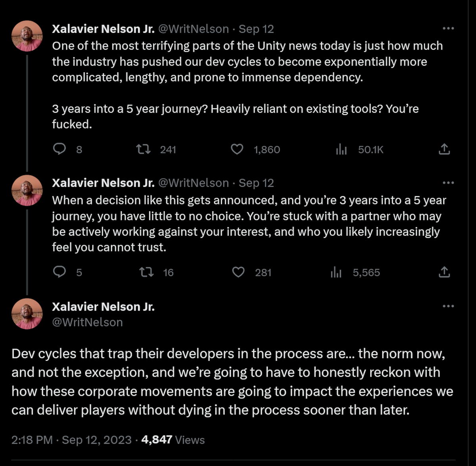Share the first tweet via the share icon
The width and height of the screenshot is (476, 466).
[x=445, y=149]
